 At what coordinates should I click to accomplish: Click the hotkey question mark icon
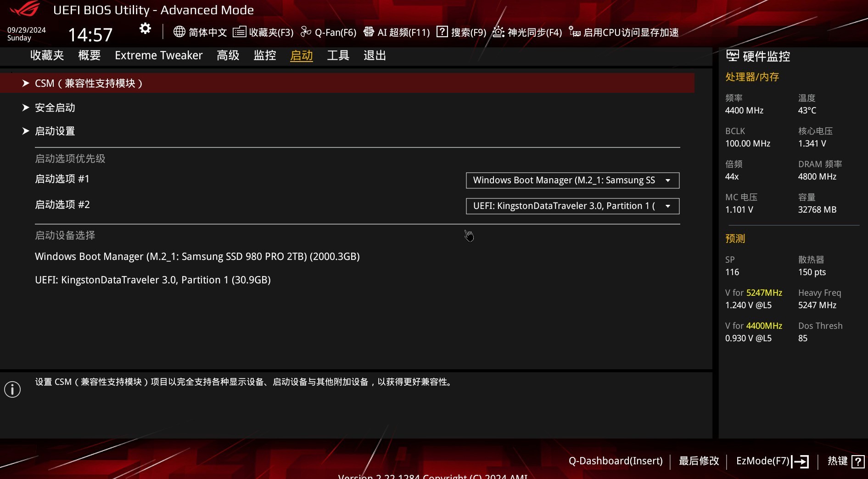pyautogui.click(x=858, y=461)
